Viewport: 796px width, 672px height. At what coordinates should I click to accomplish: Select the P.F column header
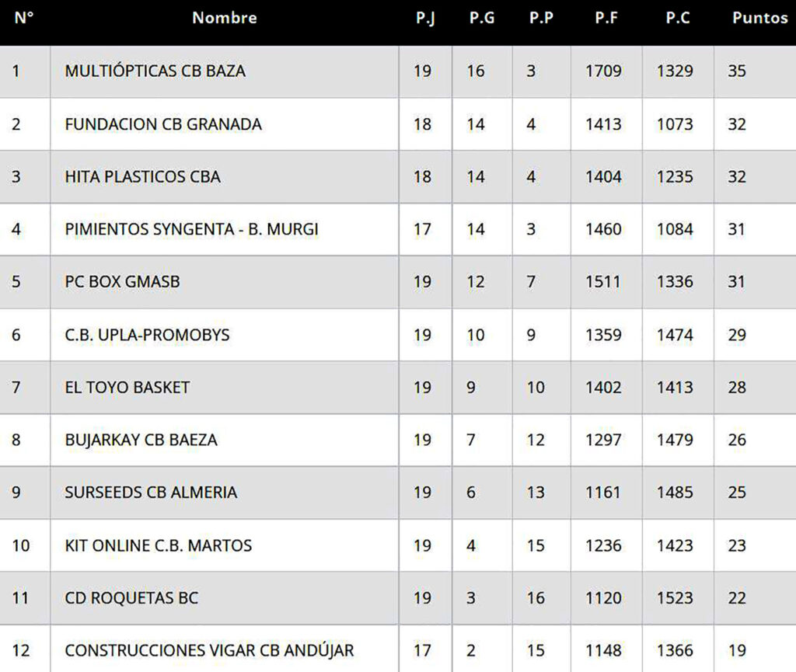606,18
